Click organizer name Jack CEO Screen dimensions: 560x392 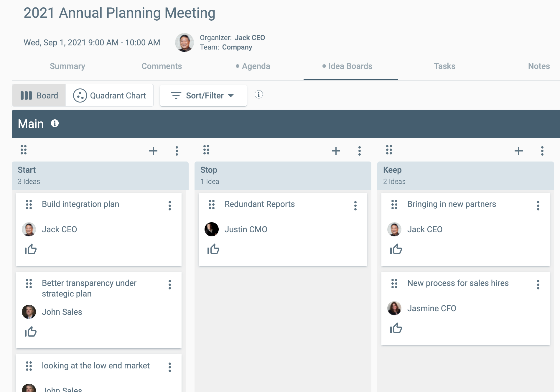pos(250,38)
